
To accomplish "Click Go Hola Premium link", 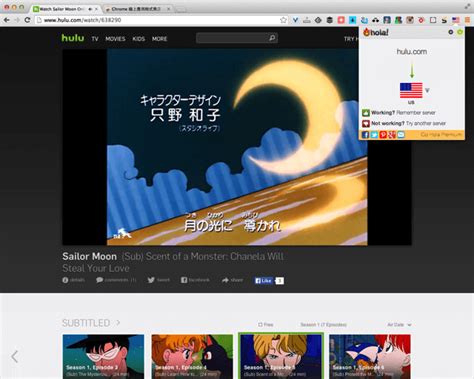I will click(441, 135).
